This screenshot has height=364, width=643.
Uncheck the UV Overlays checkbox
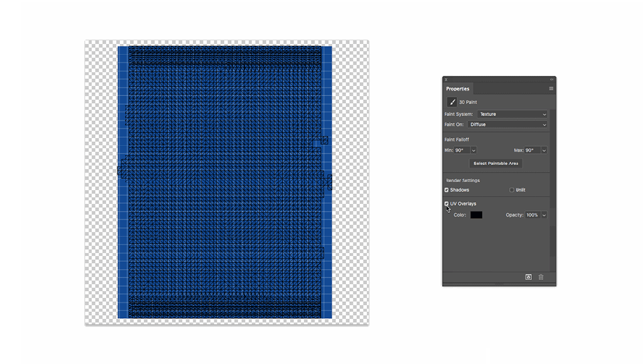pos(446,204)
